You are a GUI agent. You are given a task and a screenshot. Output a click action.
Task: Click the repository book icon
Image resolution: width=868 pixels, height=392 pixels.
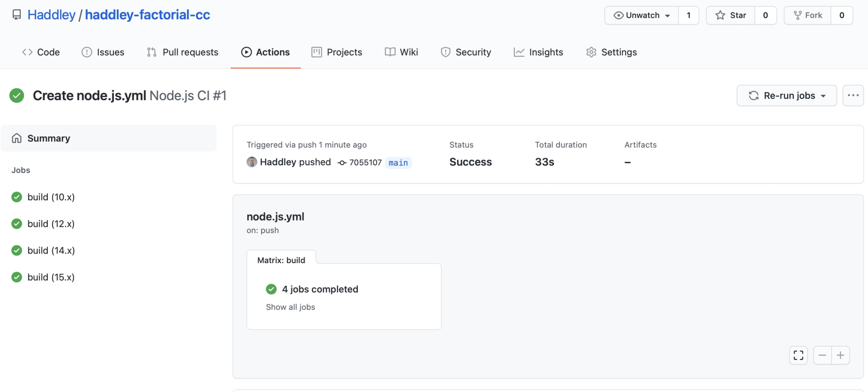click(17, 15)
